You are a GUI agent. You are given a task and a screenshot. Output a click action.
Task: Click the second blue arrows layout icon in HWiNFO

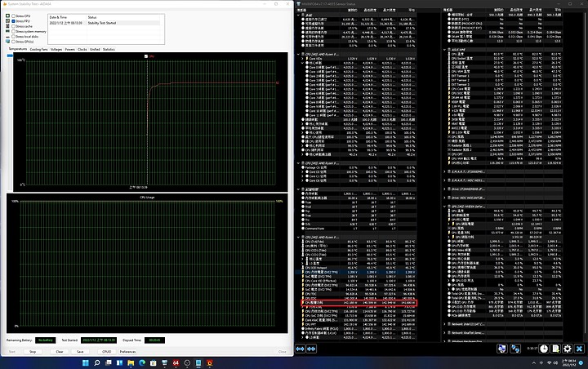(311, 349)
